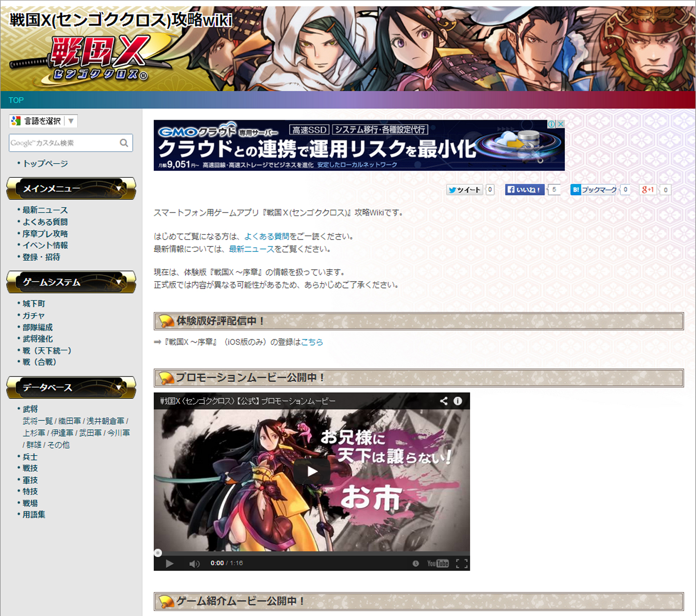Viewport: 696px width, 616px height.
Task: Open the 特技 database link
Action: tap(30, 491)
